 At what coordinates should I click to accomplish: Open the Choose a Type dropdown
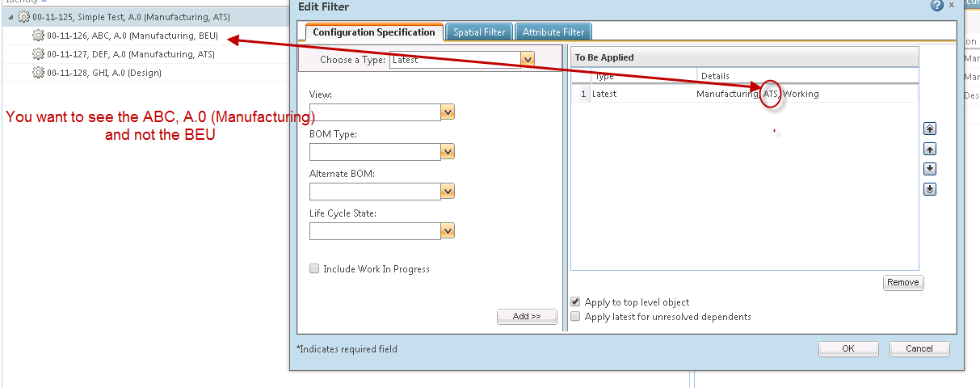(x=528, y=59)
